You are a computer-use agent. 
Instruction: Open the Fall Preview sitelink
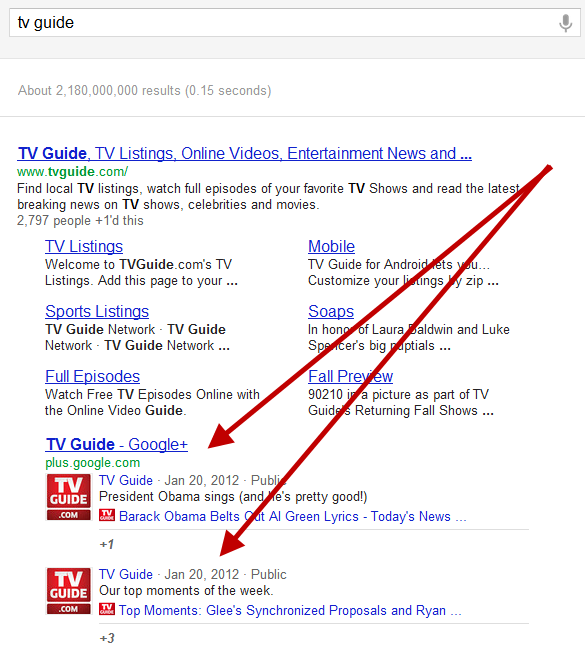[350, 376]
